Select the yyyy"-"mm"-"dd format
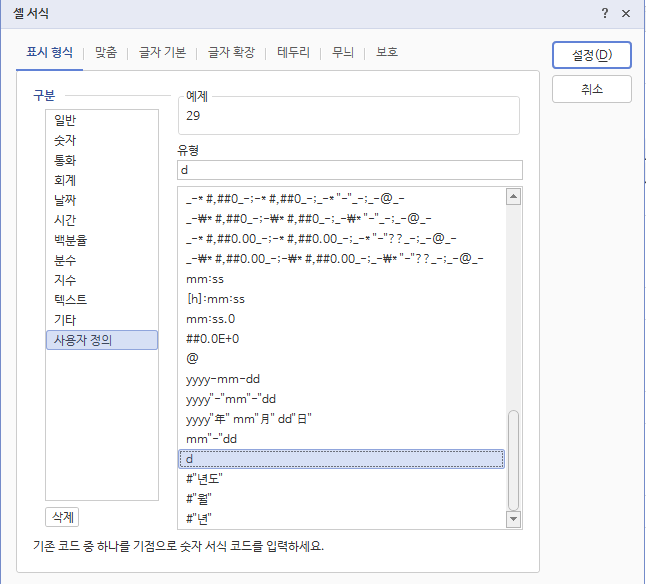 [342, 399]
